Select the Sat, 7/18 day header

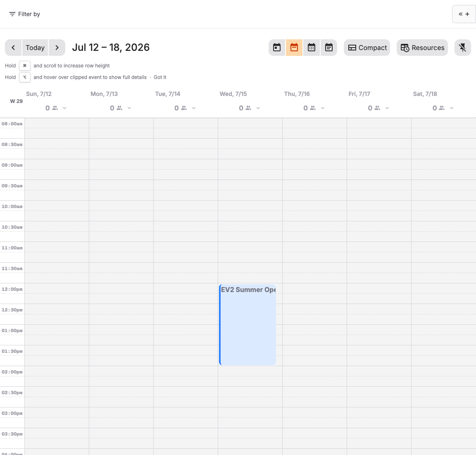(x=425, y=94)
